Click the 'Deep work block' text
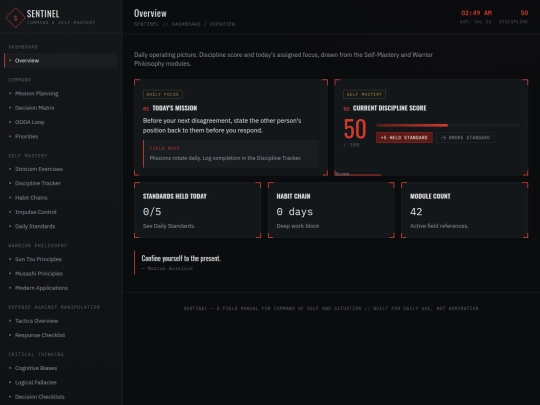The image size is (540, 405). click(x=298, y=226)
